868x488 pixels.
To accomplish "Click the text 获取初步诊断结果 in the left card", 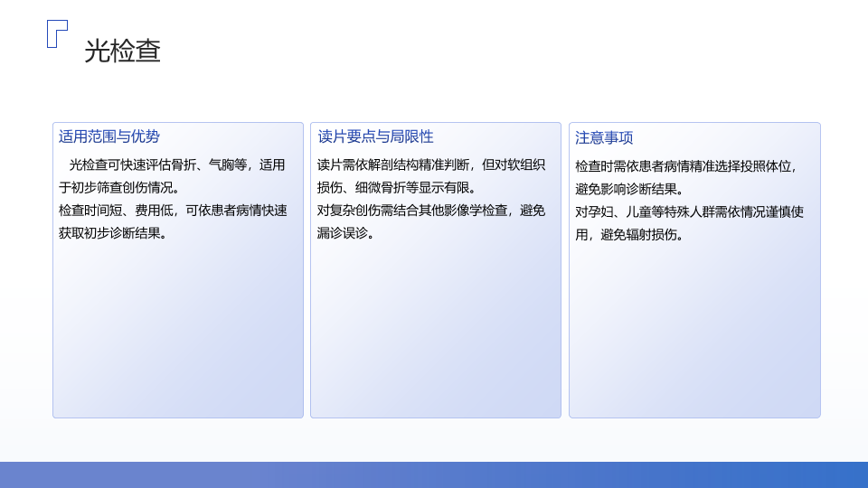I will (x=108, y=233).
